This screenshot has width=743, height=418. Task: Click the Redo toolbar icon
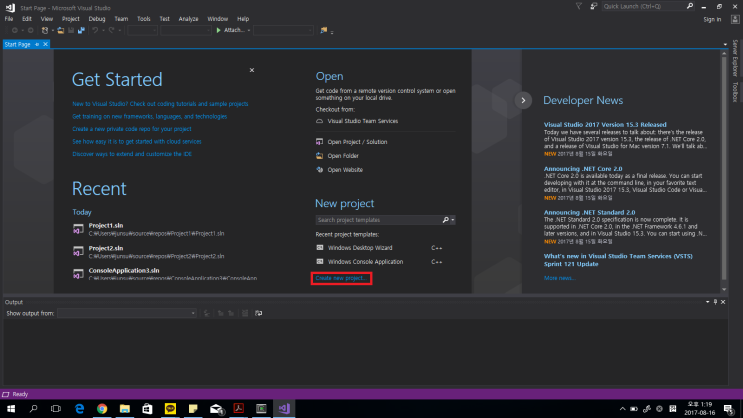tap(111, 30)
